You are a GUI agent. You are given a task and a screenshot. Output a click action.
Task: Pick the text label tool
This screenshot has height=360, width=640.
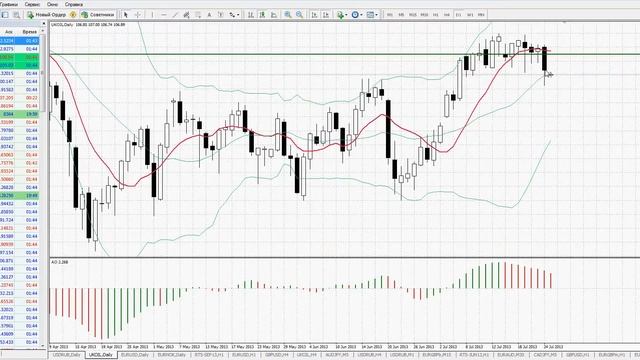(221, 15)
